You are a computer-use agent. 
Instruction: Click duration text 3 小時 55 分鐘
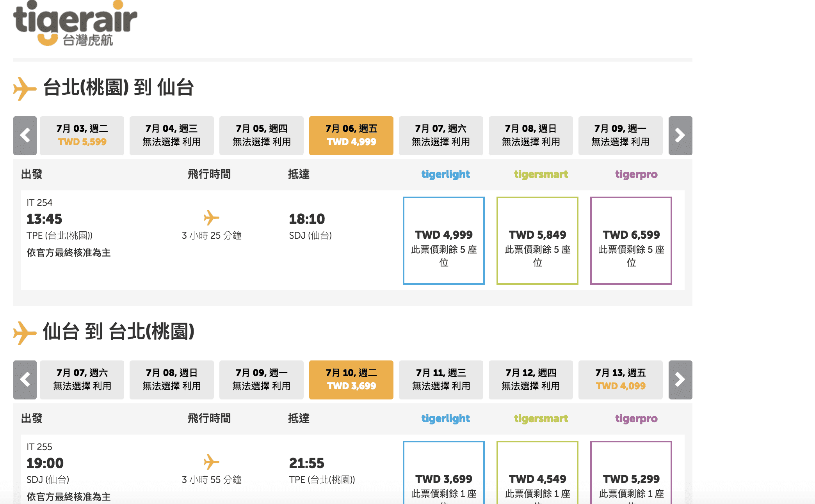pos(212,480)
